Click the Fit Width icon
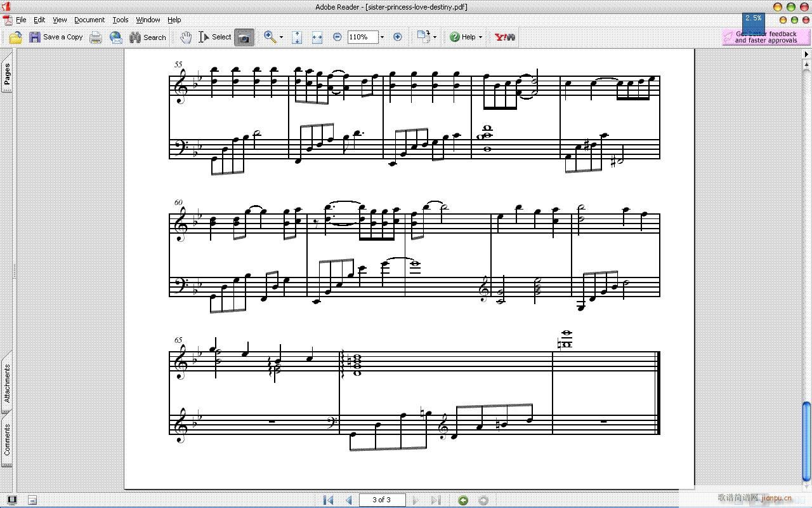Screen dimensions: 812x508 point(317,37)
